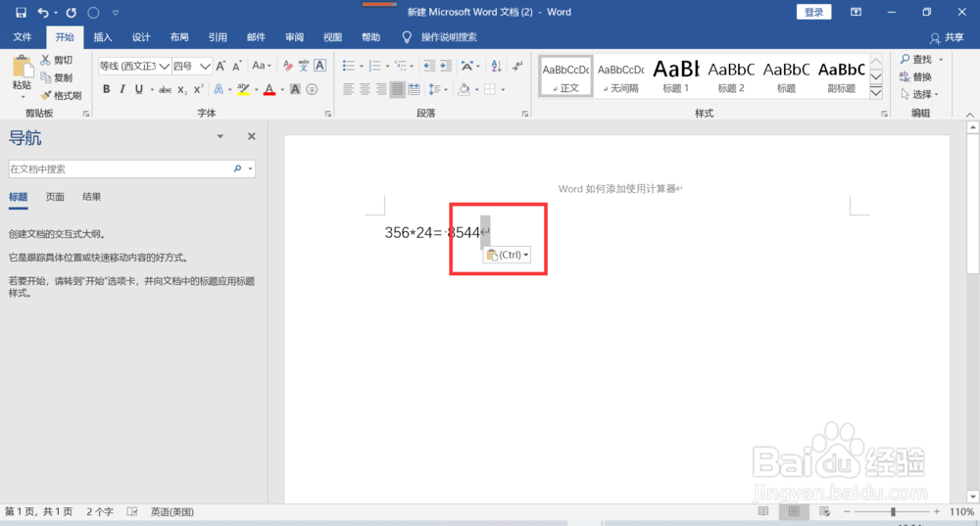The image size is (980, 526).
Task: Align text left
Action: pyautogui.click(x=348, y=89)
